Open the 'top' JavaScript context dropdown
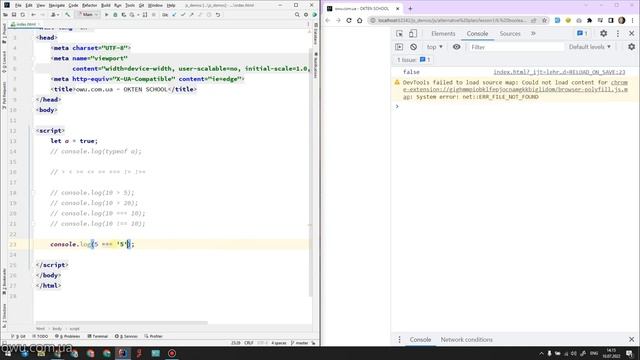 click(x=434, y=47)
